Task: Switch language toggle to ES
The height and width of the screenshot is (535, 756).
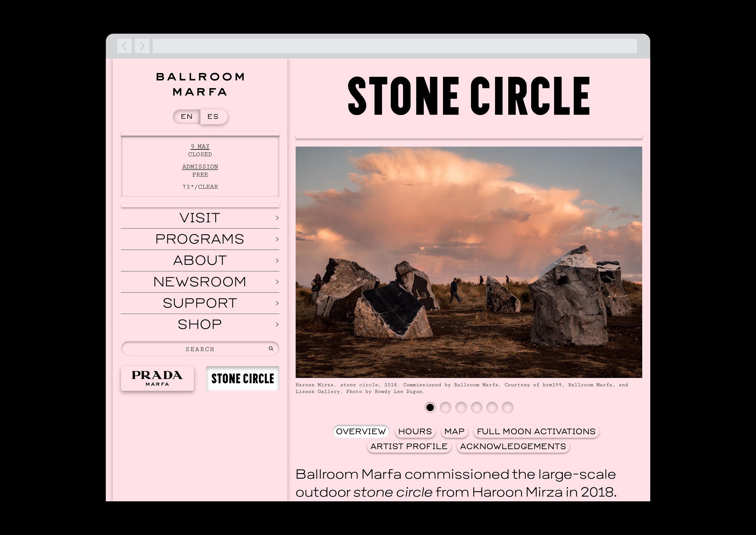Action: tap(213, 117)
